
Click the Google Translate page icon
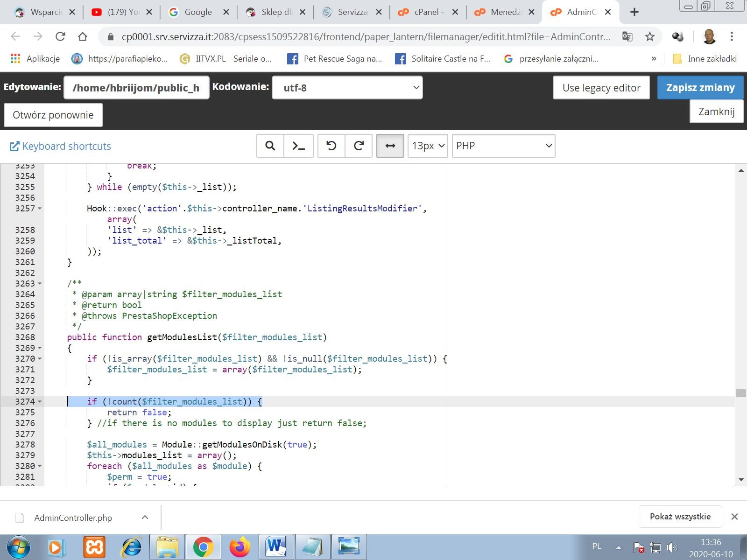(627, 36)
